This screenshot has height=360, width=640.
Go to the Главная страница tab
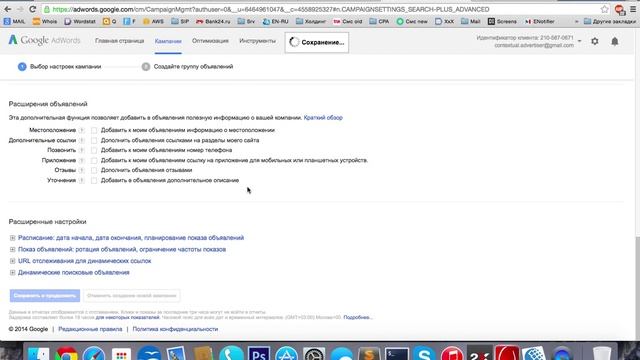point(119,41)
